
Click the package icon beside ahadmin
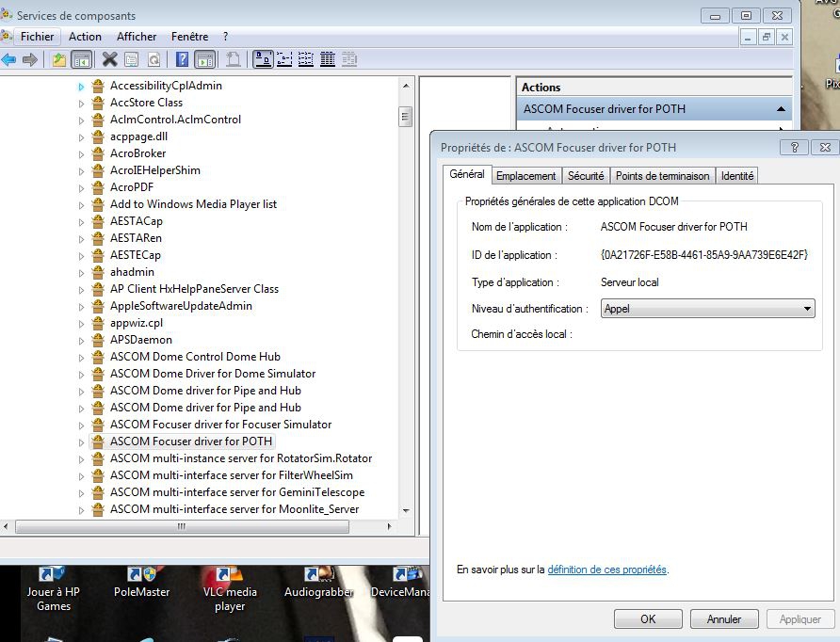[98, 272]
